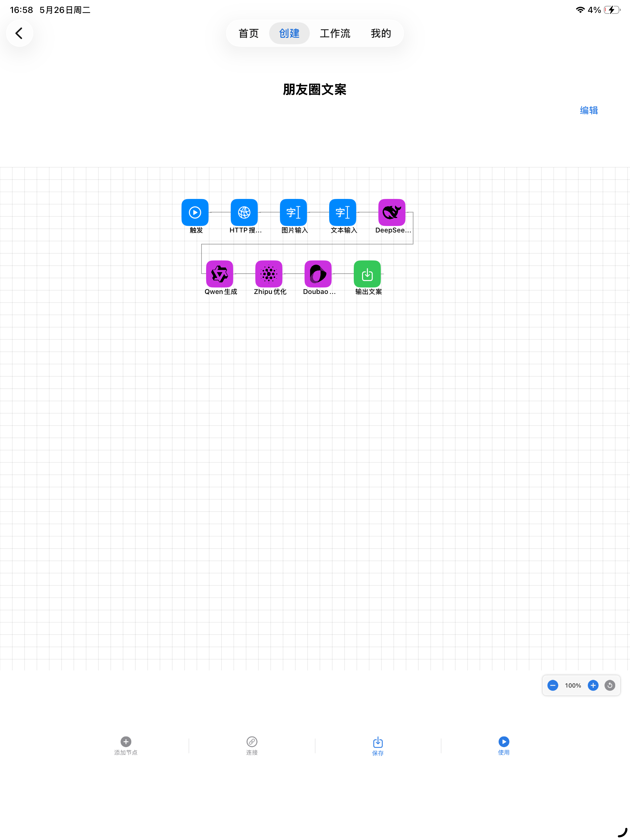The image size is (630, 840).
Task: Switch to the 首页 tab
Action: [249, 34]
